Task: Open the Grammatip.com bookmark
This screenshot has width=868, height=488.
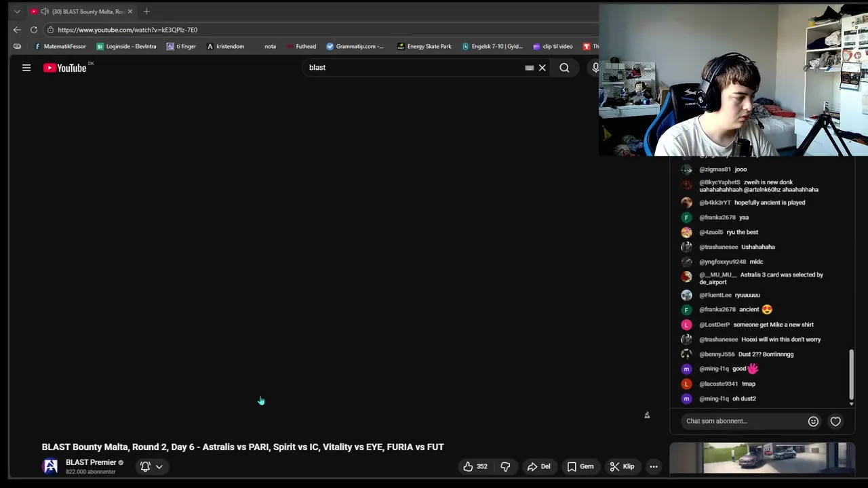Action: (x=355, y=46)
